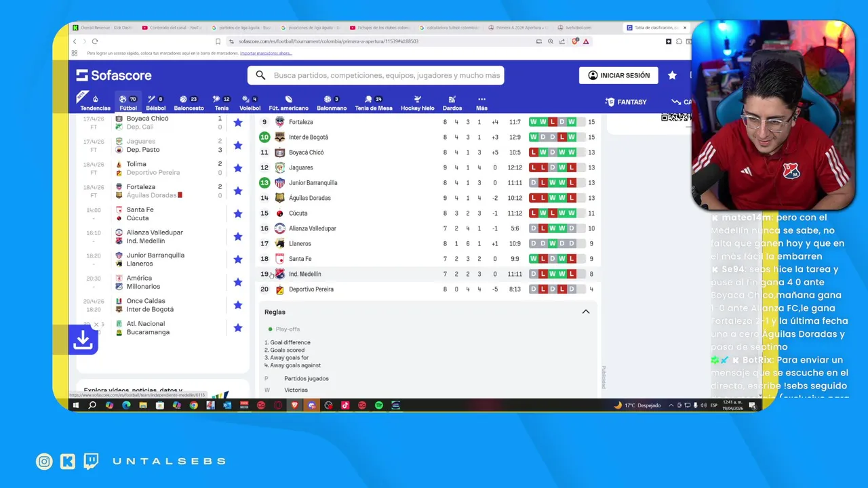This screenshot has height=488, width=868.
Task: Open Spotify from the taskbar
Action: (x=379, y=405)
